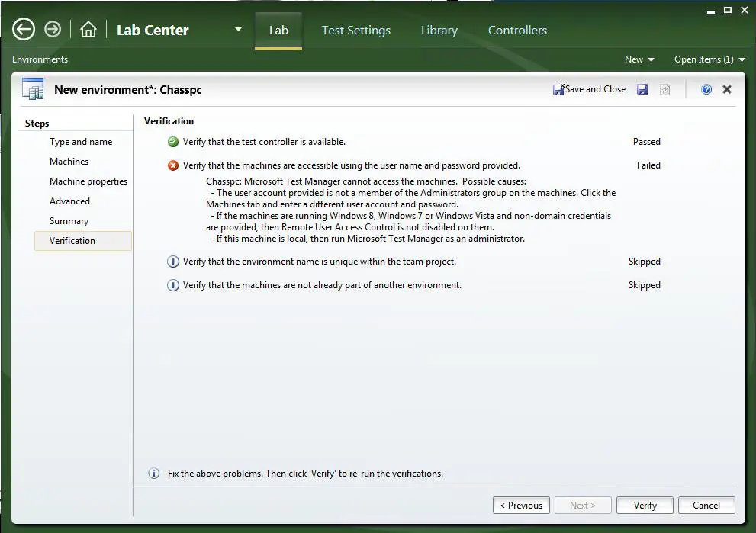756x533 pixels.
Task: Maximize the window
Action: pyautogui.click(x=728, y=10)
